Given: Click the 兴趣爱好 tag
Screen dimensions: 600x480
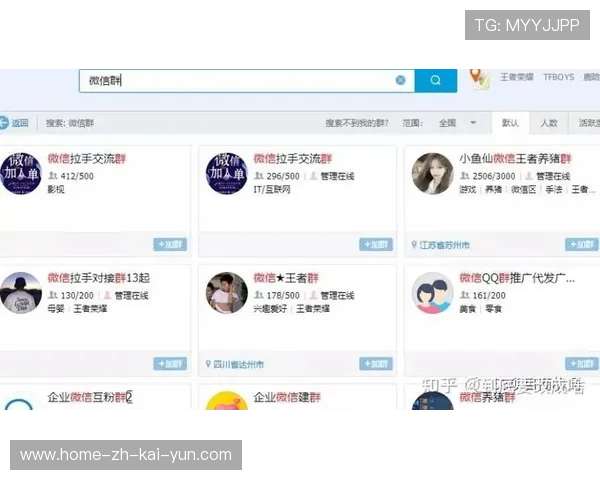Looking at the screenshot, I should click(x=270, y=309).
